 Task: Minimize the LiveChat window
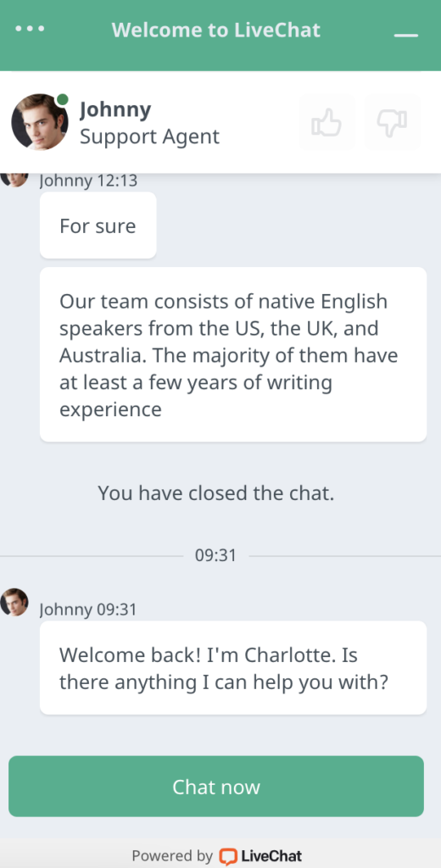[x=405, y=36]
